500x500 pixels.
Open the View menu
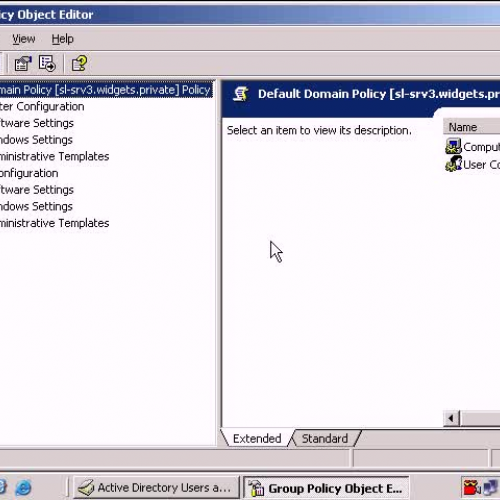pos(24,39)
